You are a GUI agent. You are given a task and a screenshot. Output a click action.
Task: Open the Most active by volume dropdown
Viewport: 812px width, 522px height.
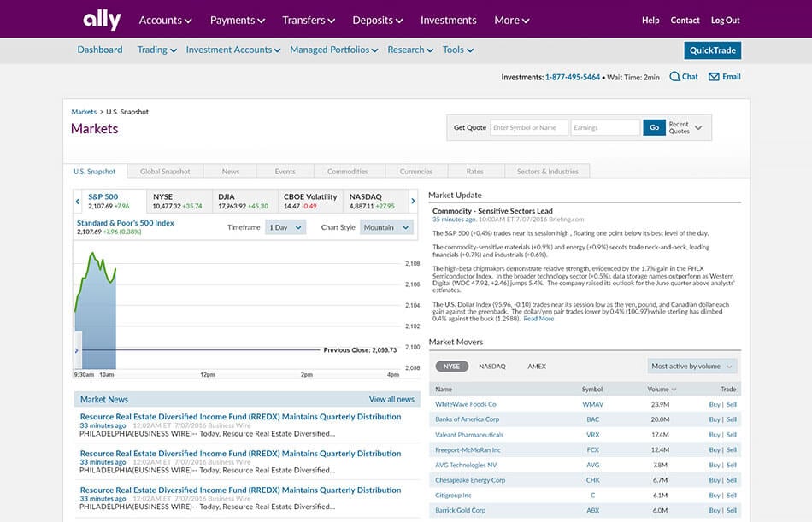click(691, 367)
